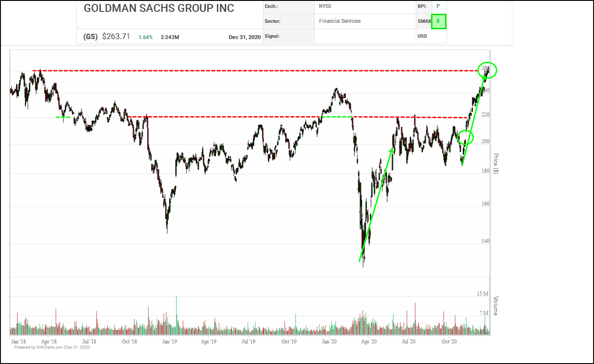Click the BPI value letter P
Screen dimensions: 594x364
pos(438,6)
